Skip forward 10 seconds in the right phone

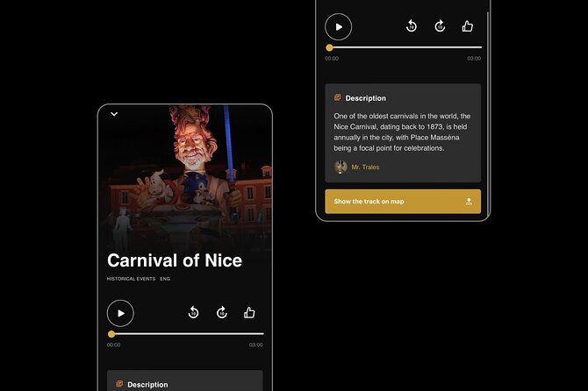point(440,26)
